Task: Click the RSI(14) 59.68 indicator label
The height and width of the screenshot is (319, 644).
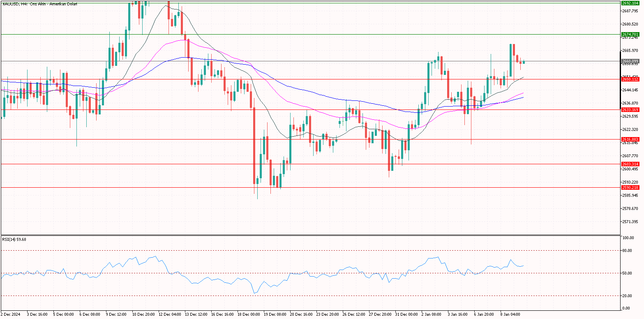Action: tap(14, 239)
